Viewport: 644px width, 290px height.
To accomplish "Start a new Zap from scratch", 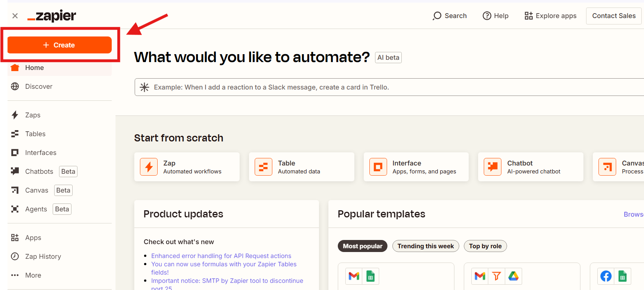I will 187,167.
